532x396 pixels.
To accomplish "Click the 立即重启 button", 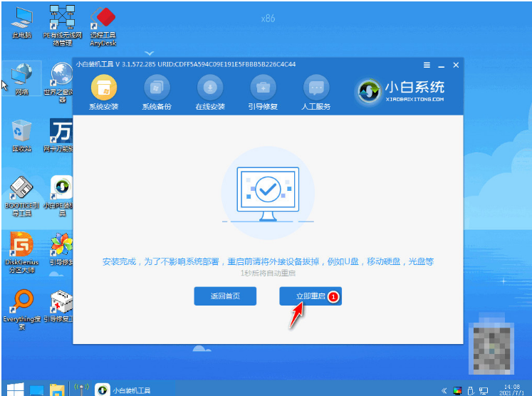I will click(311, 296).
